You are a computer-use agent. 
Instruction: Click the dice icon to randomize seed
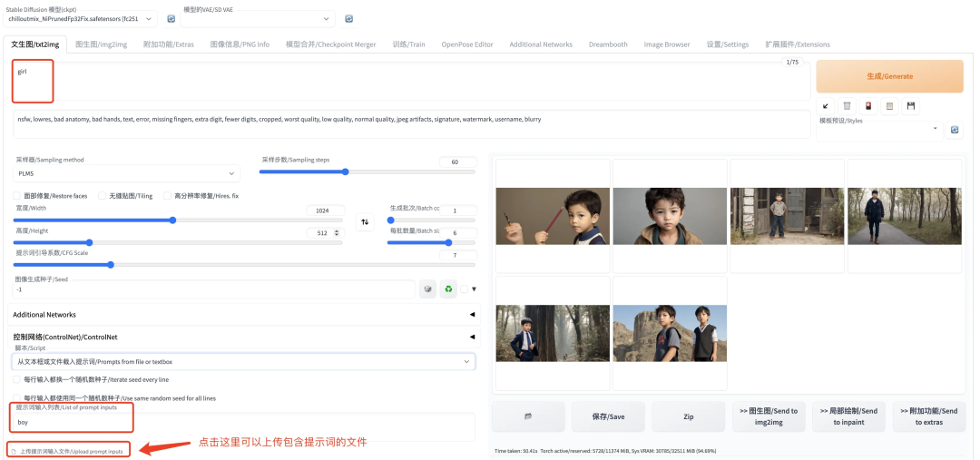[x=427, y=289]
